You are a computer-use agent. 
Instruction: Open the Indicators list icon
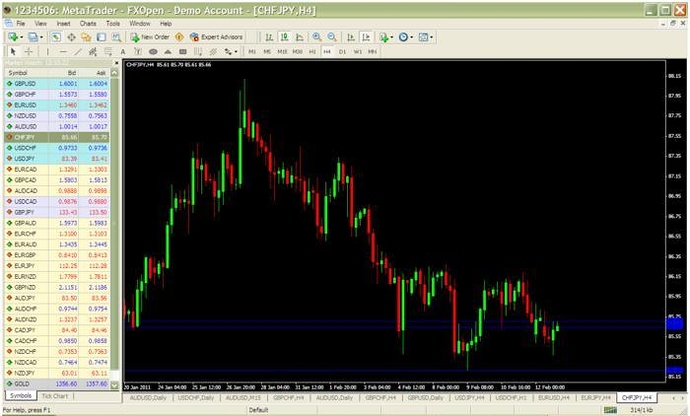point(384,37)
